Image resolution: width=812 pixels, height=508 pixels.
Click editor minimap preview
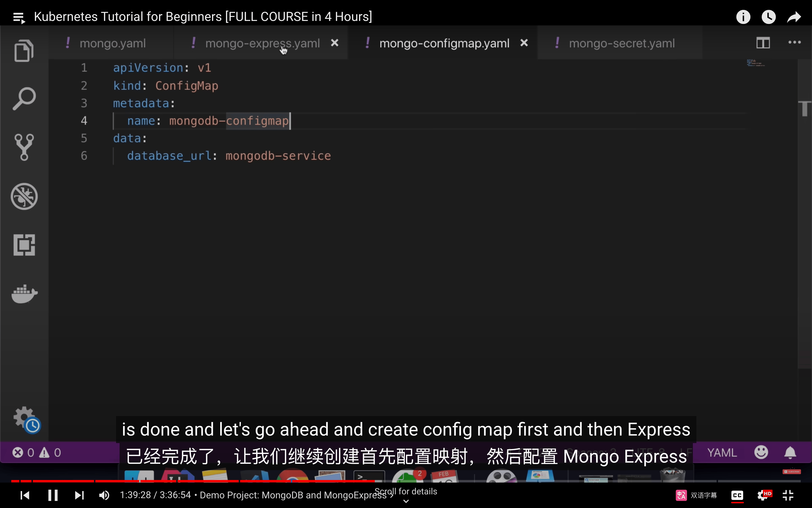click(x=756, y=63)
